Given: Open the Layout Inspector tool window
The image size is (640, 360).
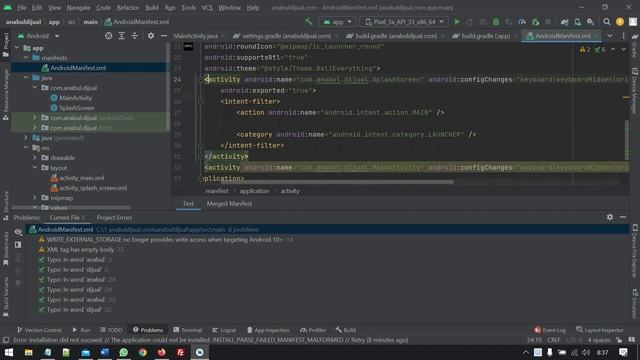Looking at the screenshot, I should coord(600,330).
